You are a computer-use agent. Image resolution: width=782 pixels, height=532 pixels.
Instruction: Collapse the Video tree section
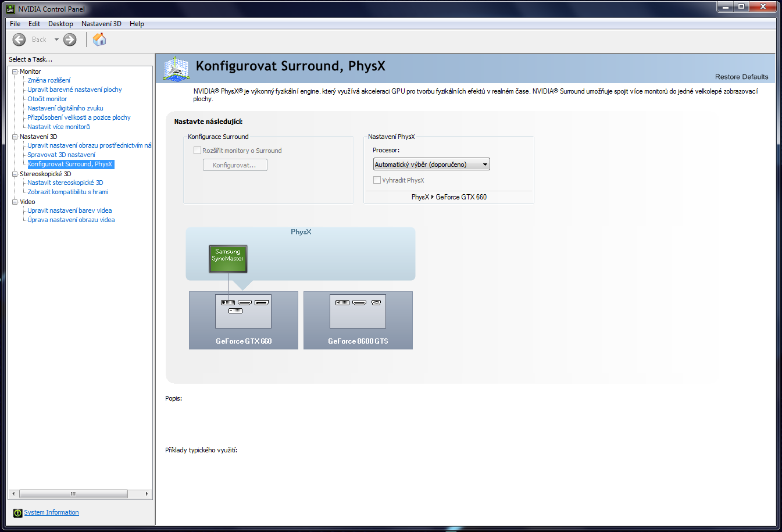[15, 202]
